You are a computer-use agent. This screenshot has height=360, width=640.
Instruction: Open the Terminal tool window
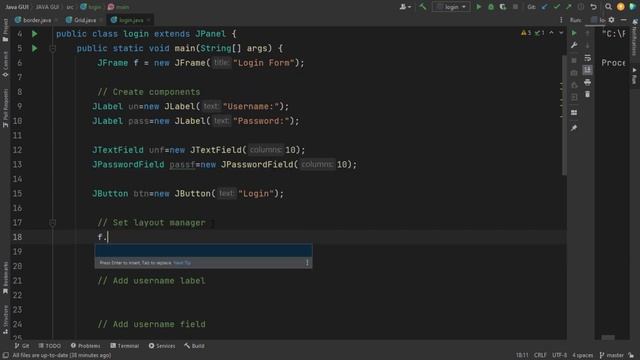[x=124, y=346]
